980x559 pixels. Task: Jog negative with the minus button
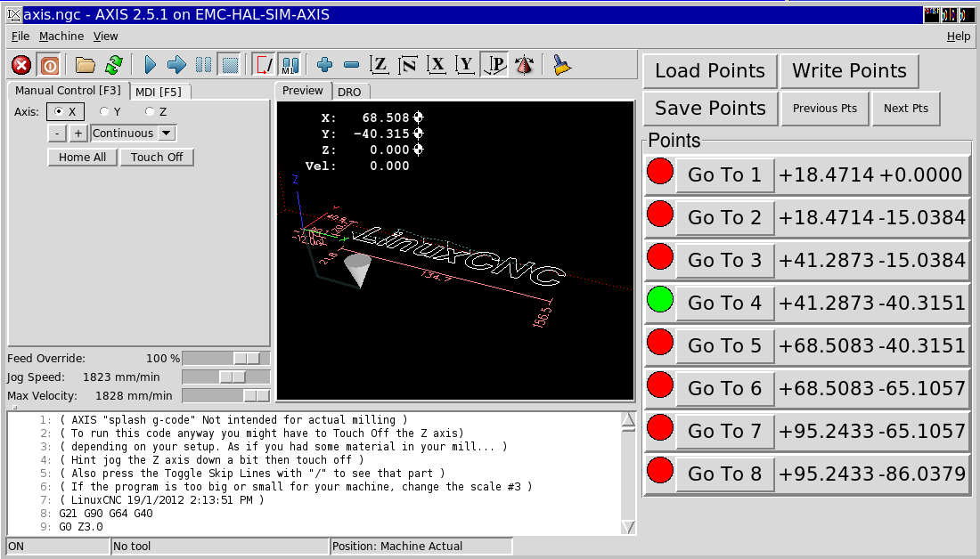(x=57, y=133)
